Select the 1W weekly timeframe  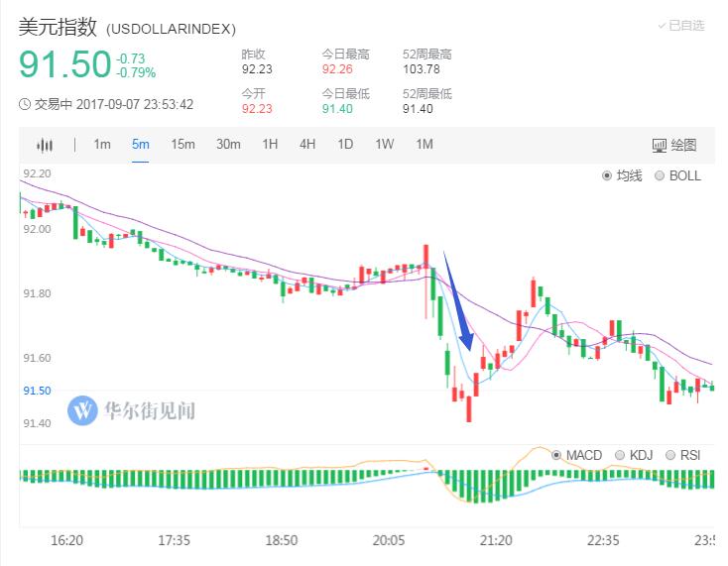(x=384, y=145)
